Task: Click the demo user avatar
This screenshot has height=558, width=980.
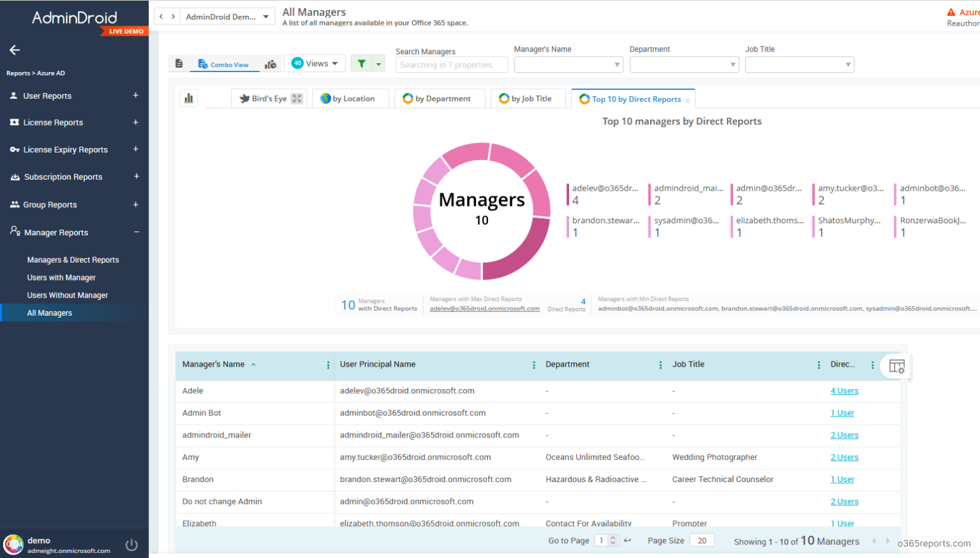Action: [13, 545]
